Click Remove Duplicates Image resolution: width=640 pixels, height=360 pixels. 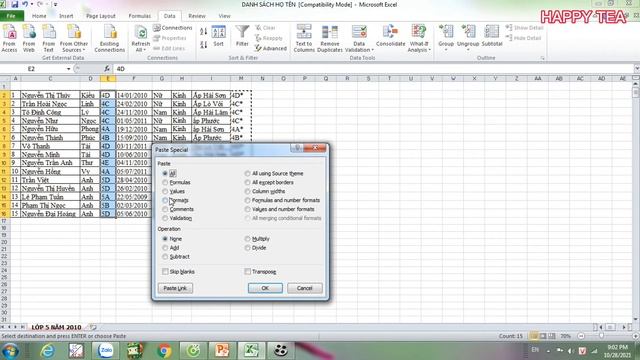[330, 38]
